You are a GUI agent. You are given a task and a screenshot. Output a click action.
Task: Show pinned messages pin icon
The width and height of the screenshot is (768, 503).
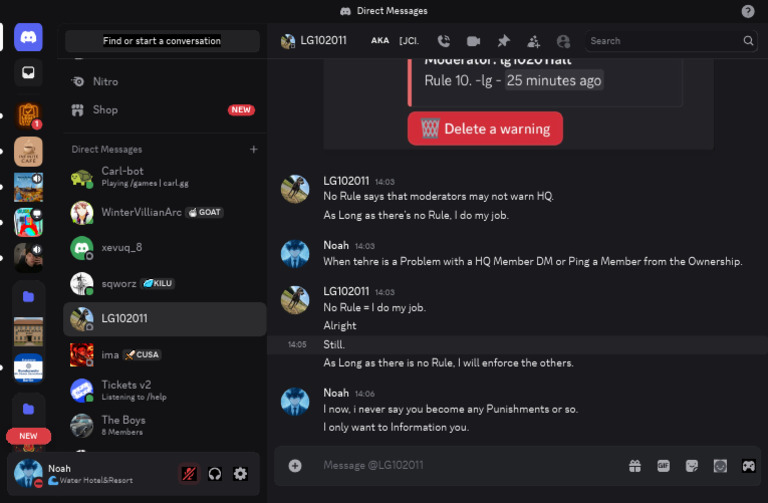click(504, 41)
